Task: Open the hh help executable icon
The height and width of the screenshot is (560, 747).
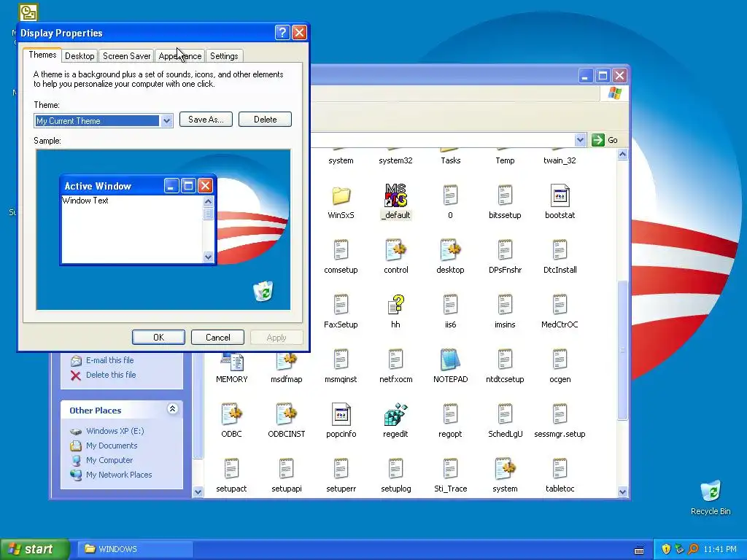Action: [395, 306]
